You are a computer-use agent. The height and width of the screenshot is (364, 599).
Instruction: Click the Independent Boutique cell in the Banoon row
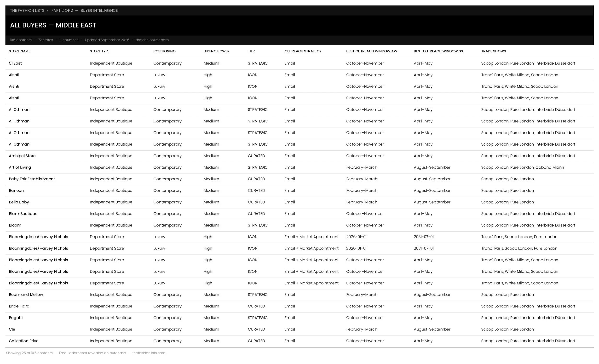(x=111, y=191)
